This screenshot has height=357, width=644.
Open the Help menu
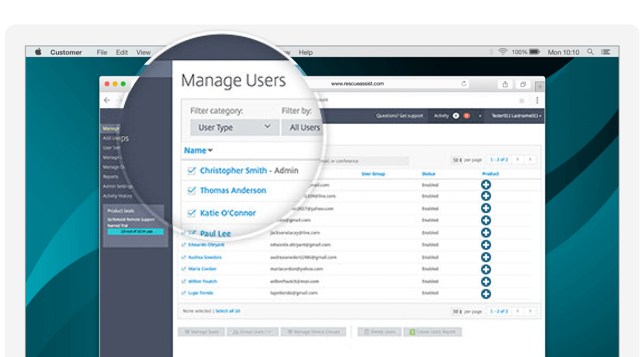click(x=305, y=52)
